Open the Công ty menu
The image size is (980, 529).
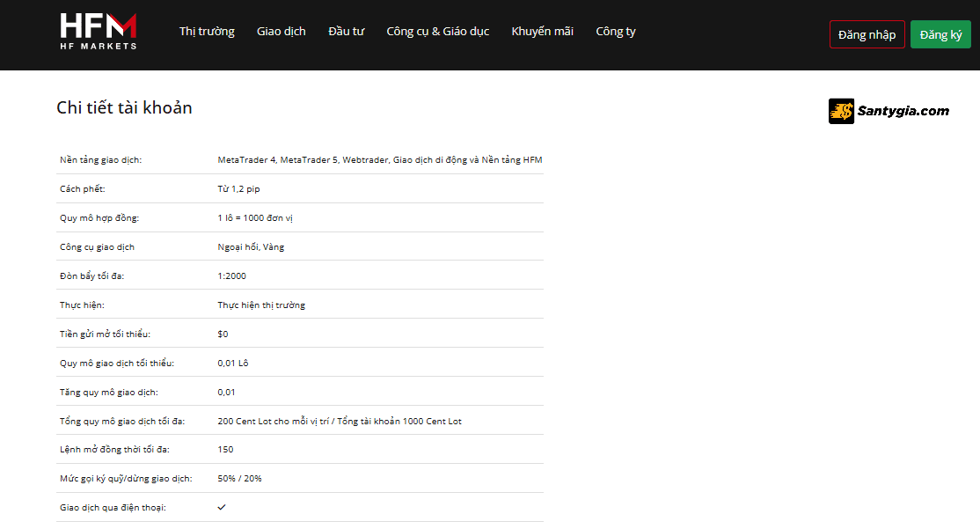[616, 32]
